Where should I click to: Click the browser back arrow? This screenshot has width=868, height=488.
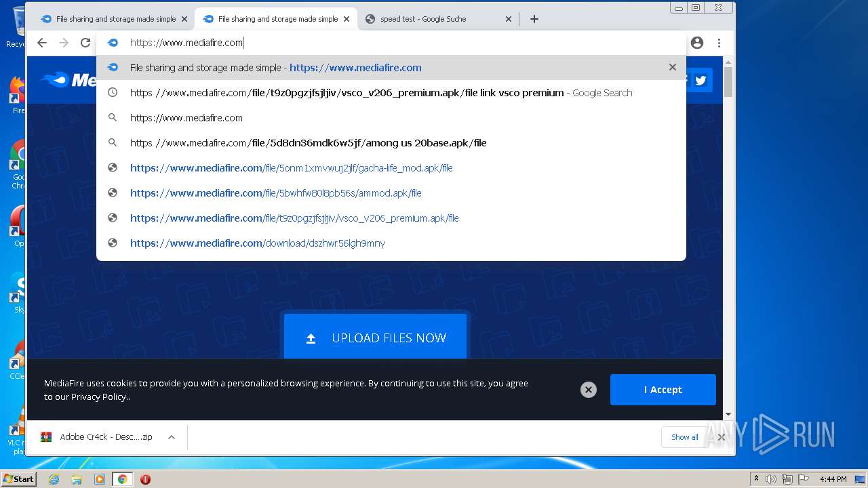(42, 43)
